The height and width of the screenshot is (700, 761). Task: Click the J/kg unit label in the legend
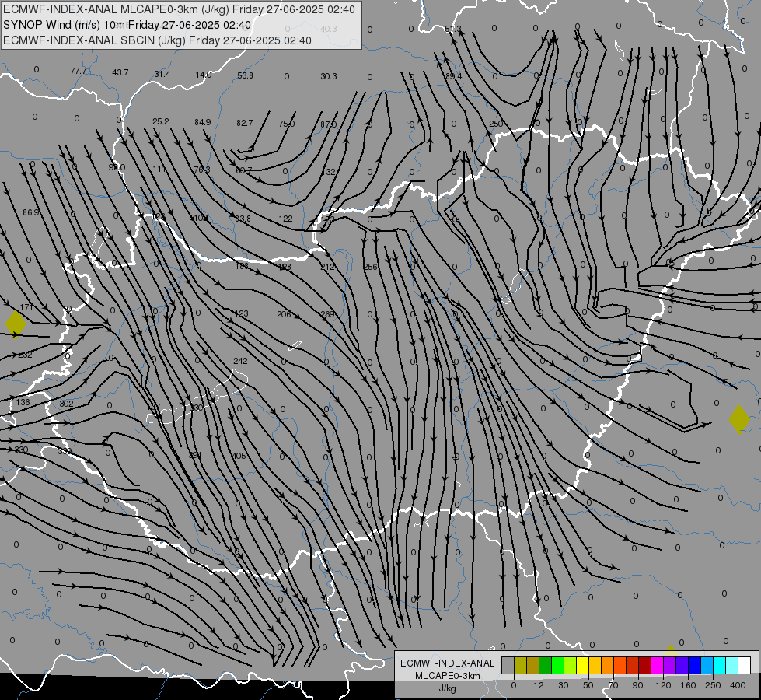tap(447, 688)
